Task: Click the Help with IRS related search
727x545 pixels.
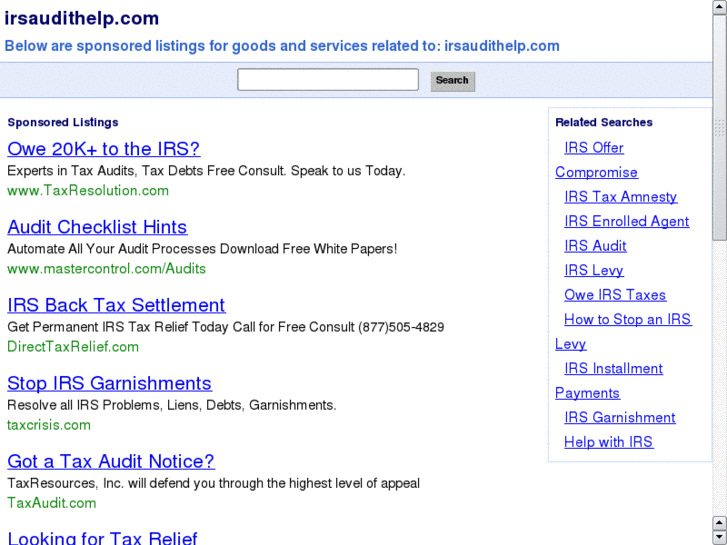Action: pos(608,442)
